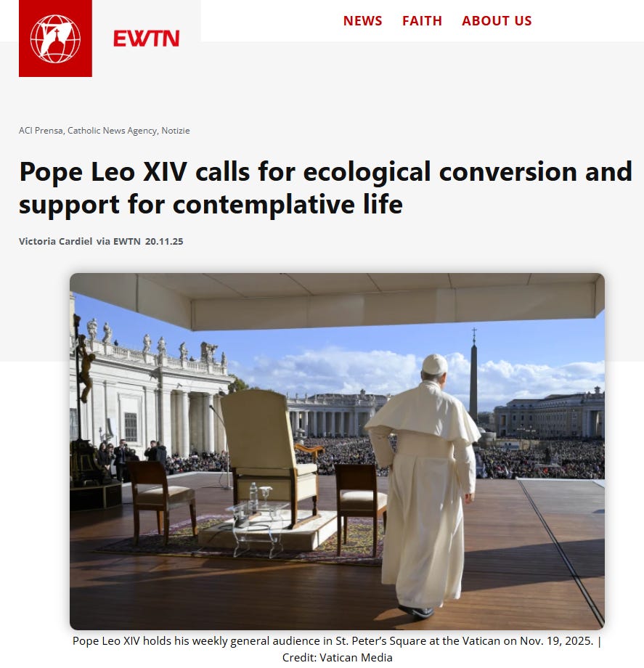Open the ABOUT US menu
This screenshot has width=644, height=668.
click(x=497, y=21)
